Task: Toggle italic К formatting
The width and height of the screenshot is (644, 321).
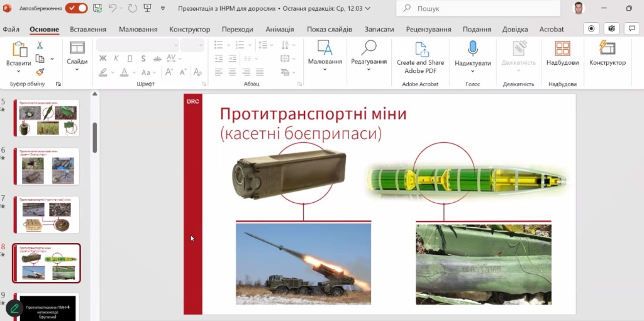Action: coord(116,59)
